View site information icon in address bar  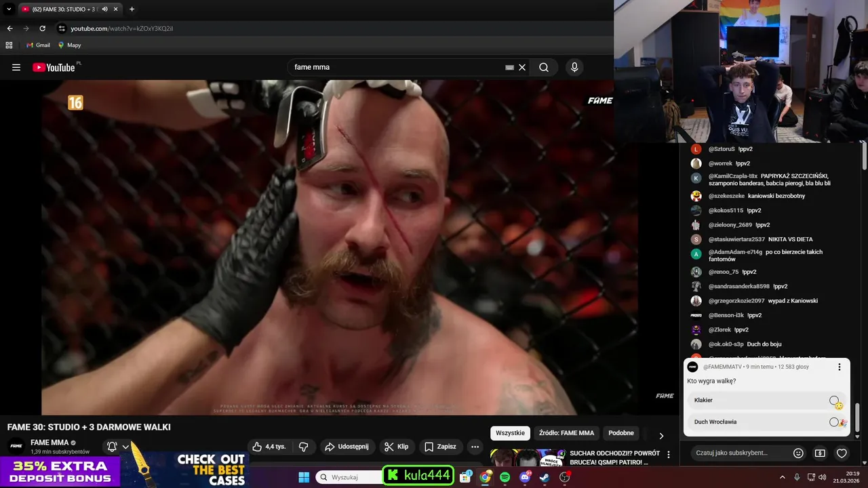[x=62, y=28]
